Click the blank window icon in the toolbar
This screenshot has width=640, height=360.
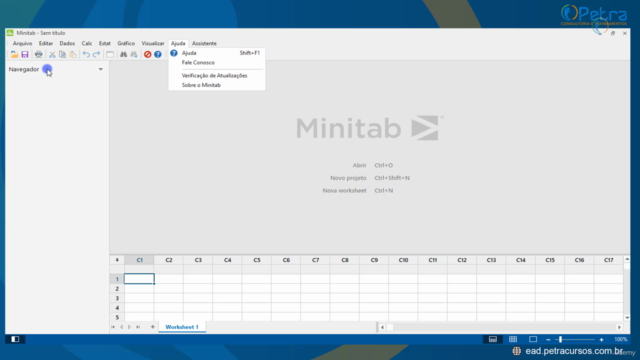[x=110, y=54]
